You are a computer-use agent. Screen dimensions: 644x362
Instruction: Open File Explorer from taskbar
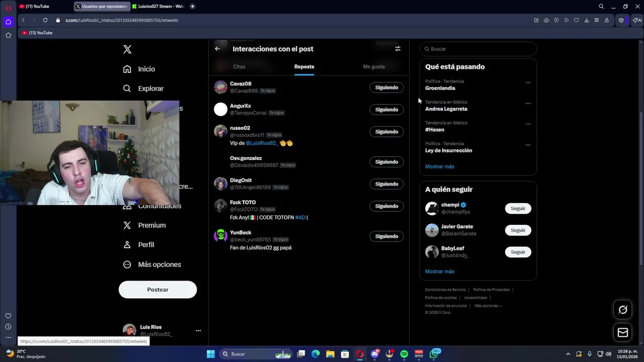[x=330, y=354]
